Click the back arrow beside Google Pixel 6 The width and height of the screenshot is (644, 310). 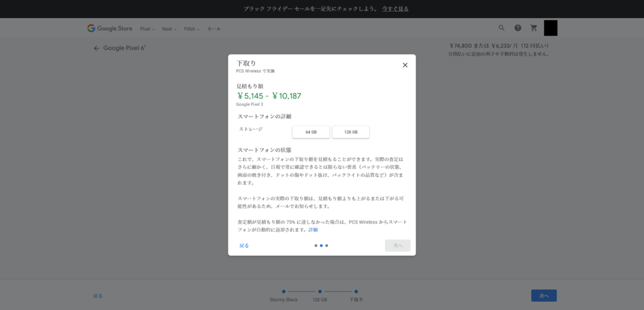click(x=97, y=48)
